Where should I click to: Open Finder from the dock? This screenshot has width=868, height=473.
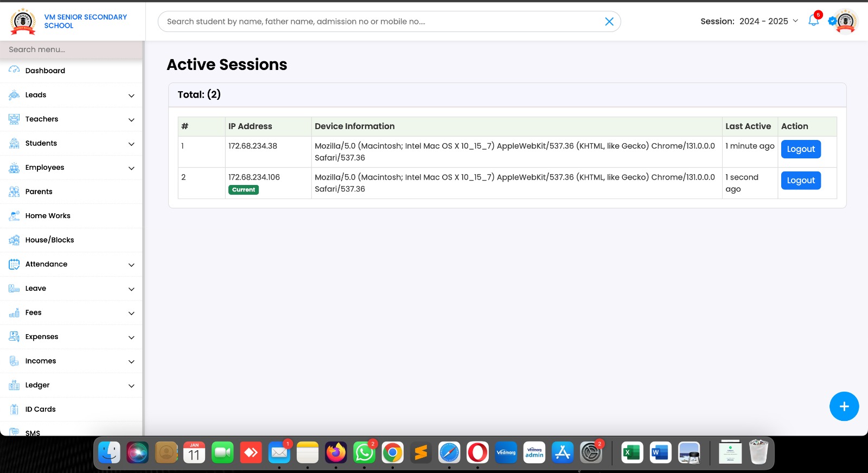pos(109,452)
